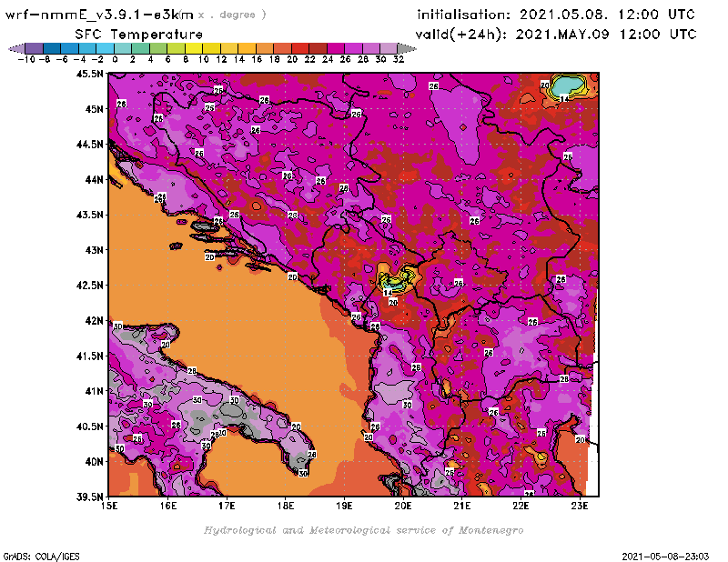Click the '-10' value under the legend
The image size is (728, 562).
click(26, 59)
